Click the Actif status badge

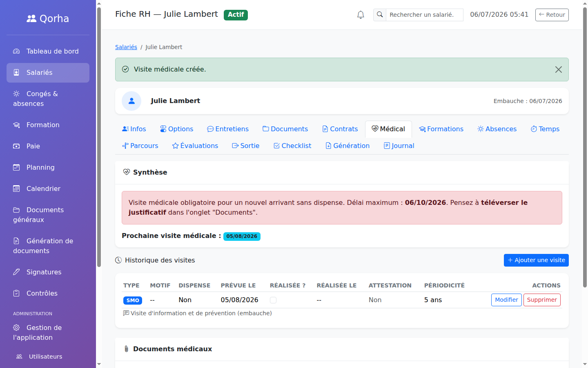[236, 15]
